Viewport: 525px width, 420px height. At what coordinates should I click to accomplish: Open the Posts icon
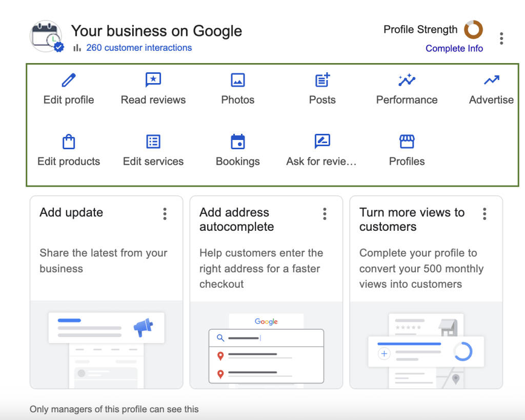(x=322, y=80)
